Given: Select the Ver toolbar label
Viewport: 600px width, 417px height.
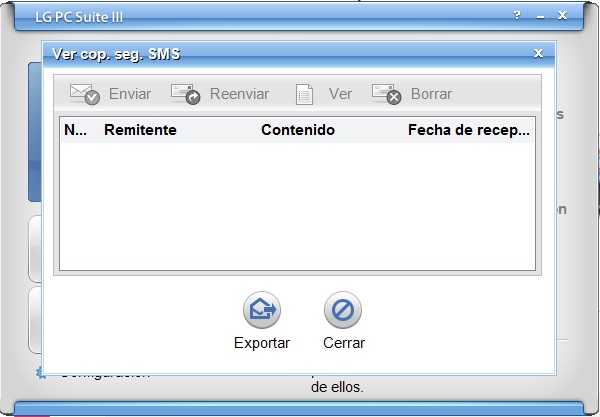Looking at the screenshot, I should pyautogui.click(x=341, y=94).
